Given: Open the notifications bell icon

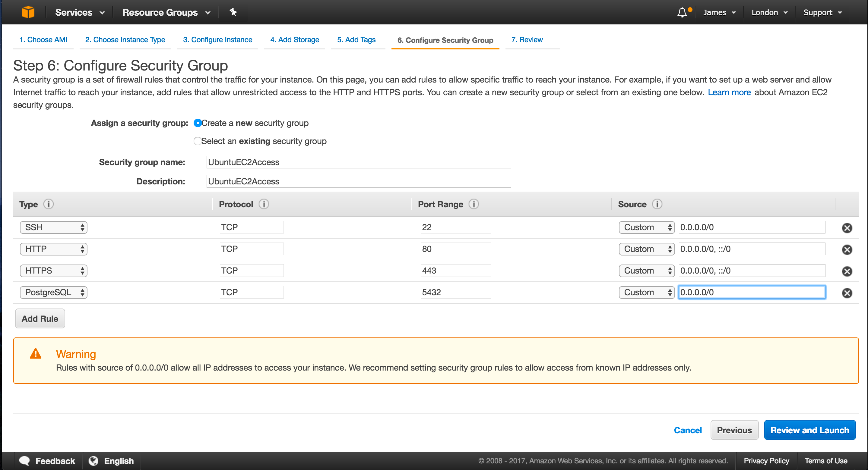Looking at the screenshot, I should click(x=682, y=12).
